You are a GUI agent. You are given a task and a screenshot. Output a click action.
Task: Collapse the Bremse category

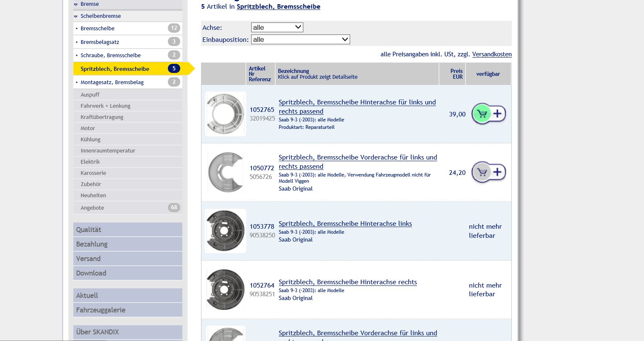[128, 4]
